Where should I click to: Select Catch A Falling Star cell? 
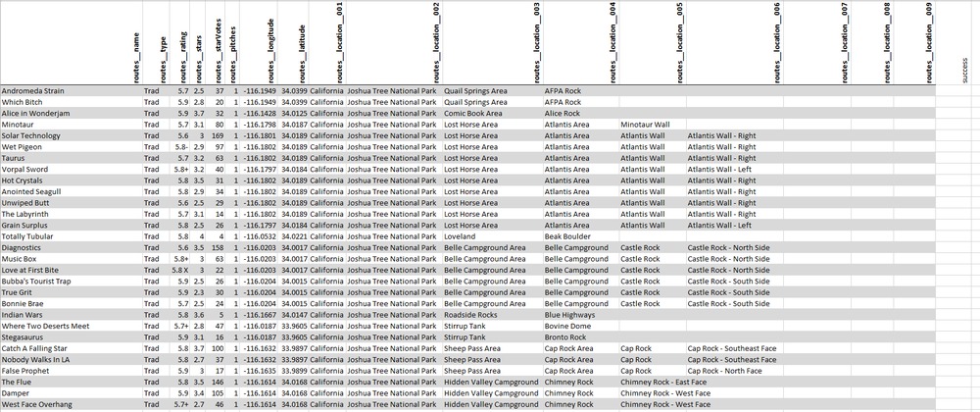click(72, 348)
